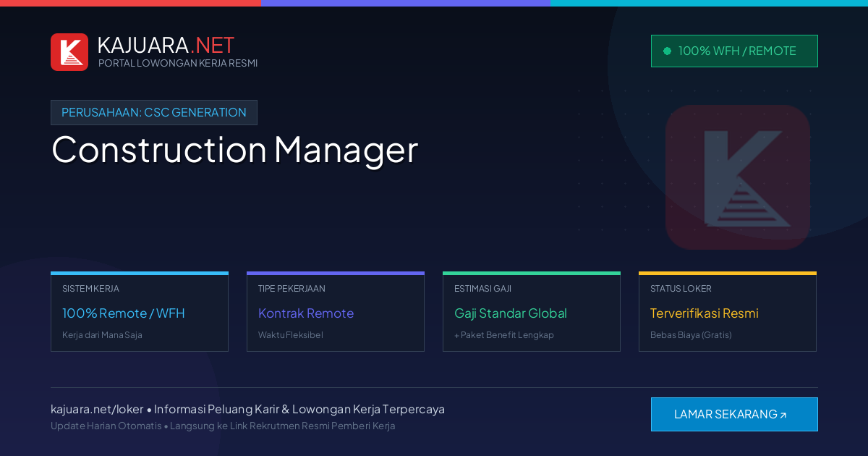The height and width of the screenshot is (456, 868).
Task: Click the Perusahaan: CSC Generation tag
Action: [154, 112]
